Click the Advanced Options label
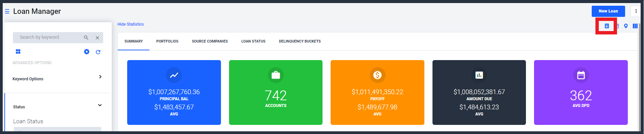This screenshot has width=644, height=134. tap(32, 63)
